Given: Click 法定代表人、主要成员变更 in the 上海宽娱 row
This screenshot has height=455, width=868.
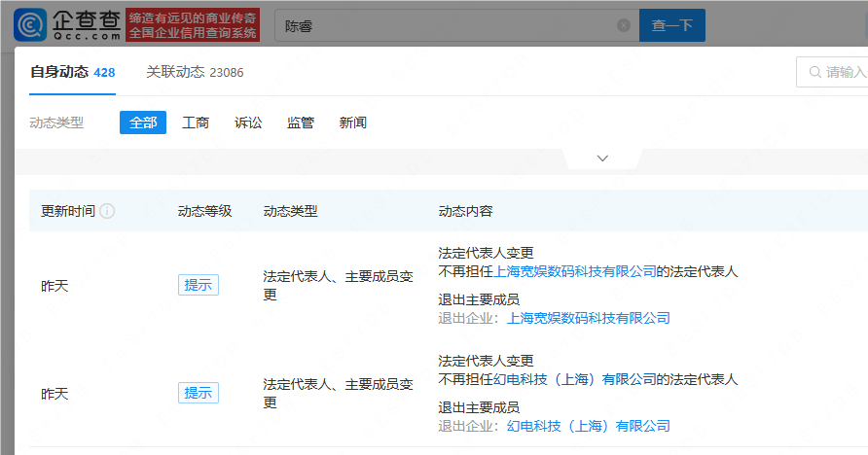Looking at the screenshot, I should click(339, 285).
